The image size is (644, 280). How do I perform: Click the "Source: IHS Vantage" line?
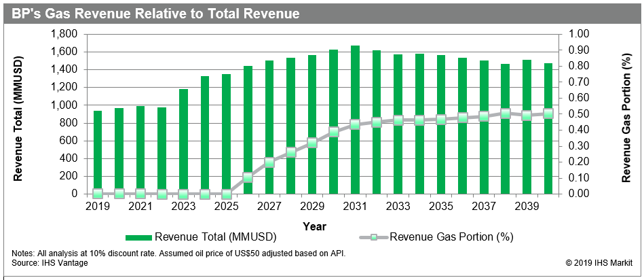click(x=50, y=262)
